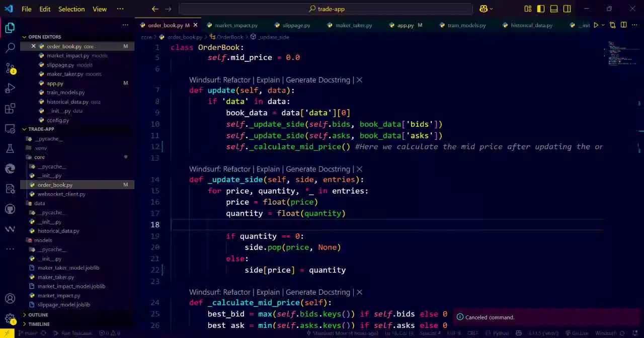This screenshot has height=338, width=644.
Task: Switch to app.py editor tab
Action: coord(406,25)
